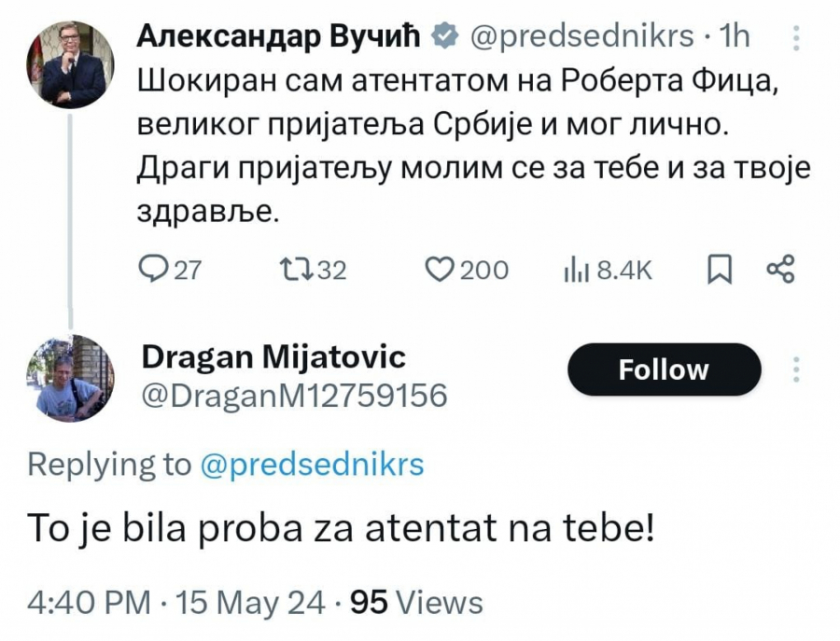Bookmark Aleksandar Vučić's post

(719, 270)
